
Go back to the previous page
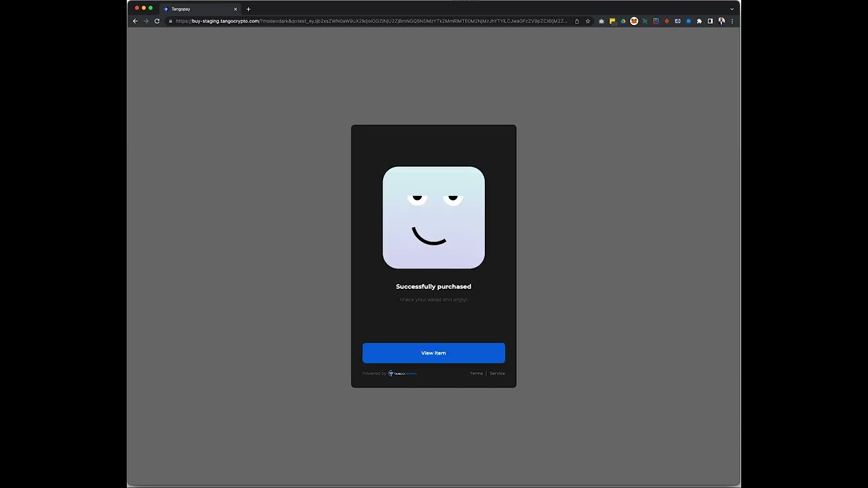(x=135, y=21)
